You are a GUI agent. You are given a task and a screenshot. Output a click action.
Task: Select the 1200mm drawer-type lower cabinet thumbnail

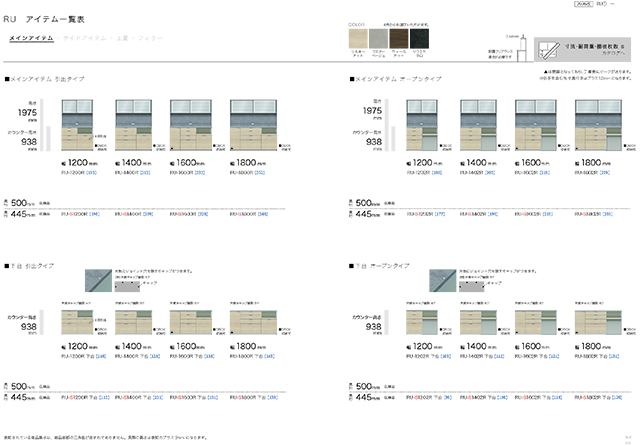(81, 319)
